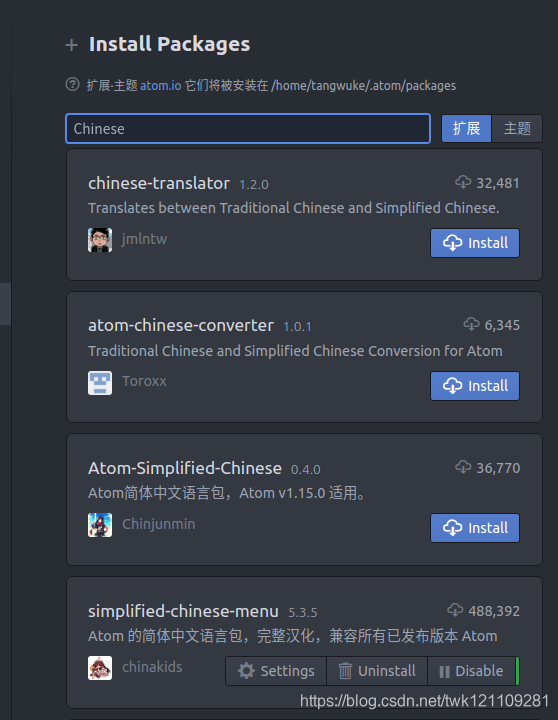This screenshot has height=720, width=558.
Task: Click jmlntw author avatar
Action: (x=100, y=240)
